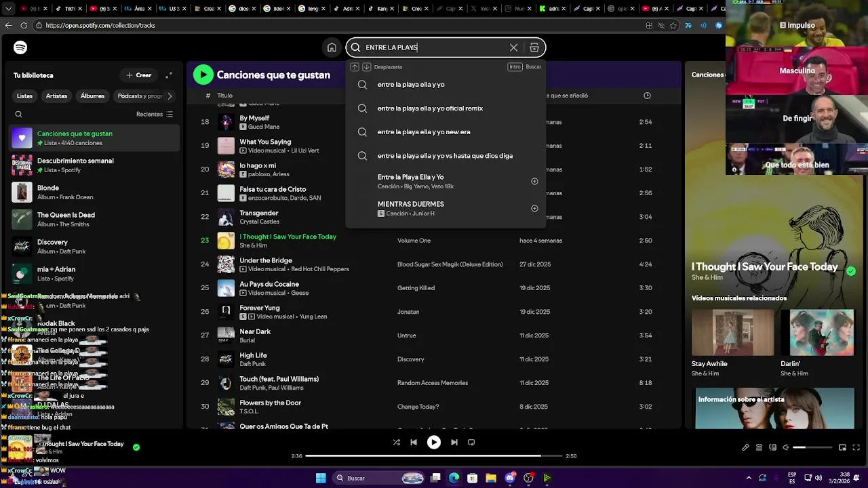Screen dimensions: 868x488
Task: Skip to the previous track
Action: 414,443
